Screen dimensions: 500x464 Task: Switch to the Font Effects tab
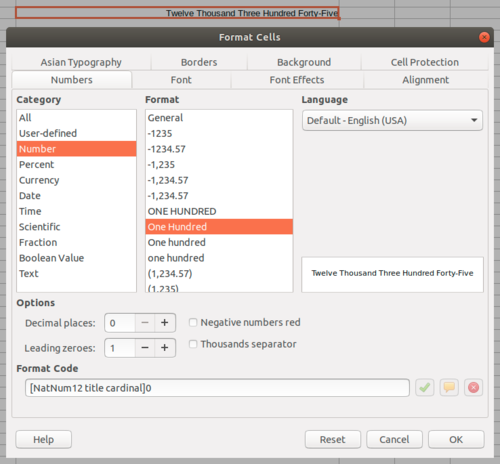(297, 80)
